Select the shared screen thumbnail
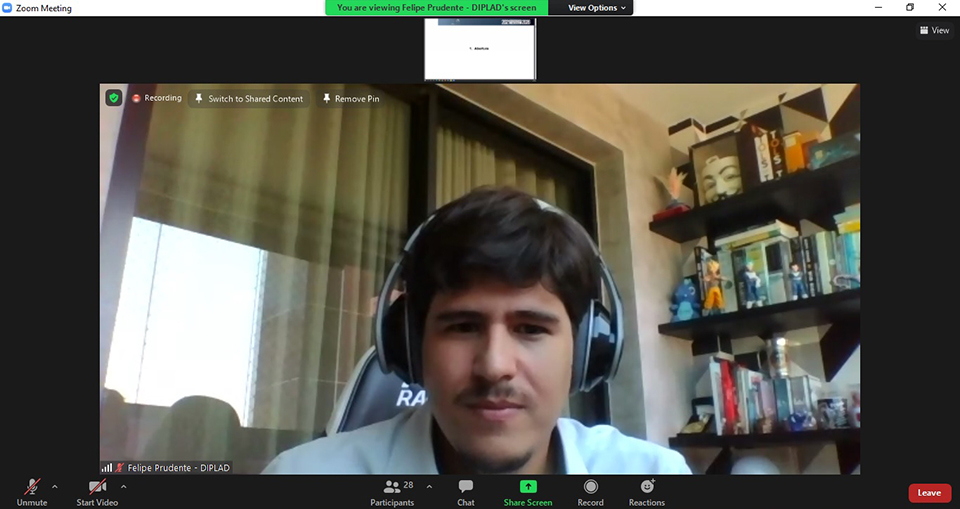 [x=480, y=49]
